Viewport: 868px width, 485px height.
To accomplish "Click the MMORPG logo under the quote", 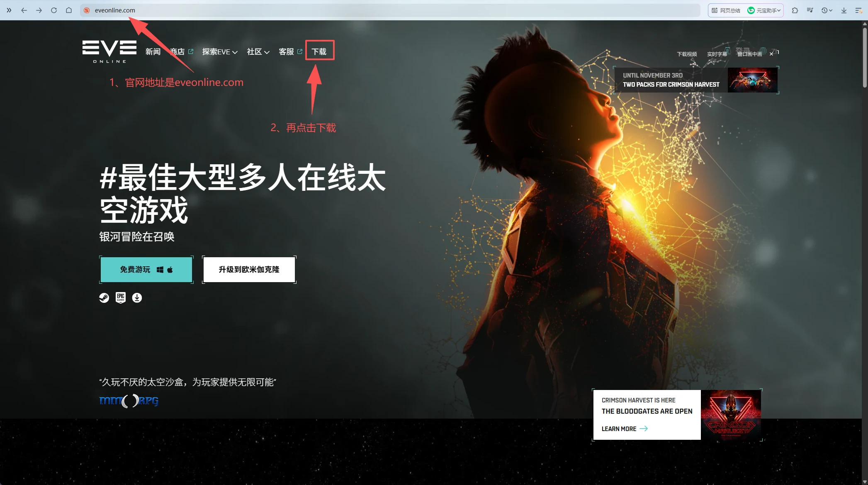I will click(129, 401).
